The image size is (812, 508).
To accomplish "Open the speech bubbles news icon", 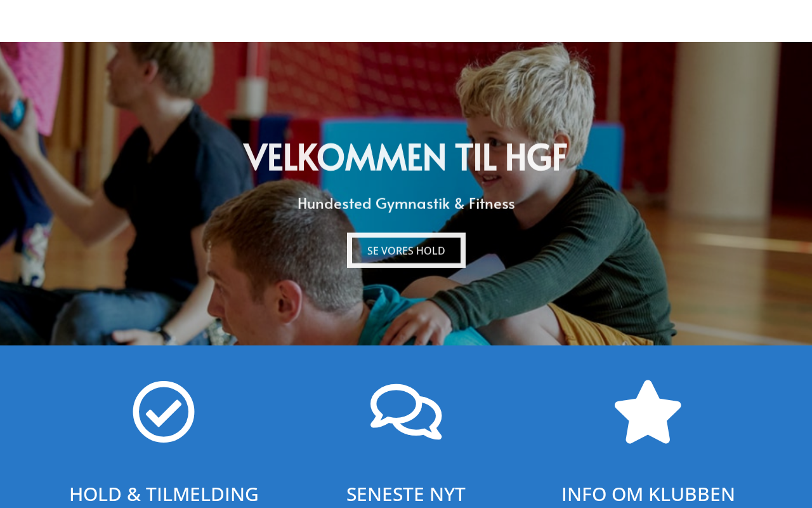I will (x=406, y=411).
